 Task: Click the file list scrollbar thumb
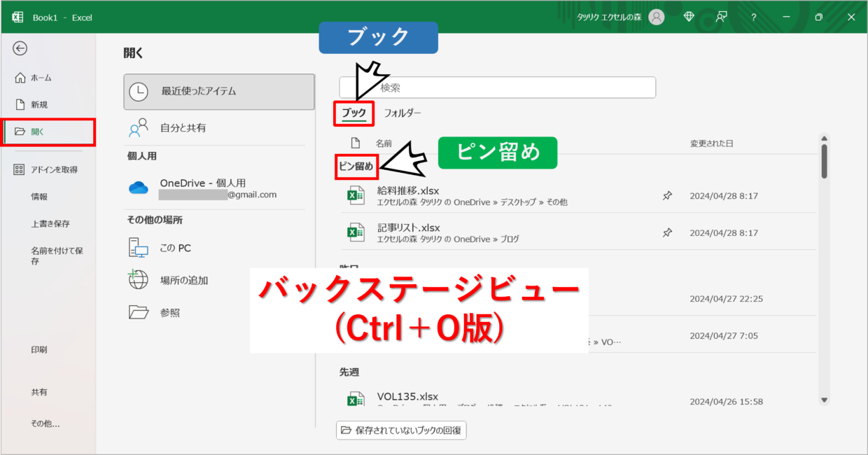click(x=825, y=161)
